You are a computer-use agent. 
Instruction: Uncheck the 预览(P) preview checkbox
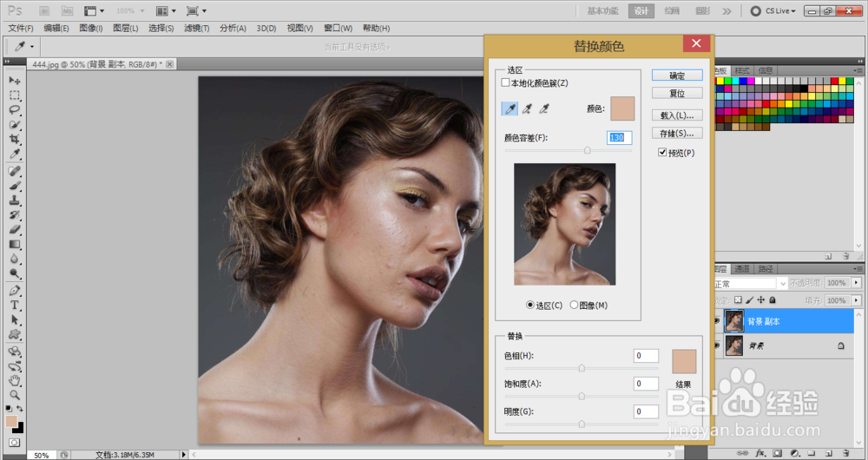[662, 152]
